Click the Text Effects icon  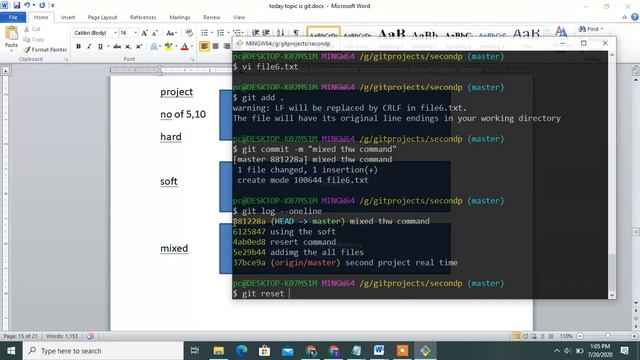[x=154, y=47]
